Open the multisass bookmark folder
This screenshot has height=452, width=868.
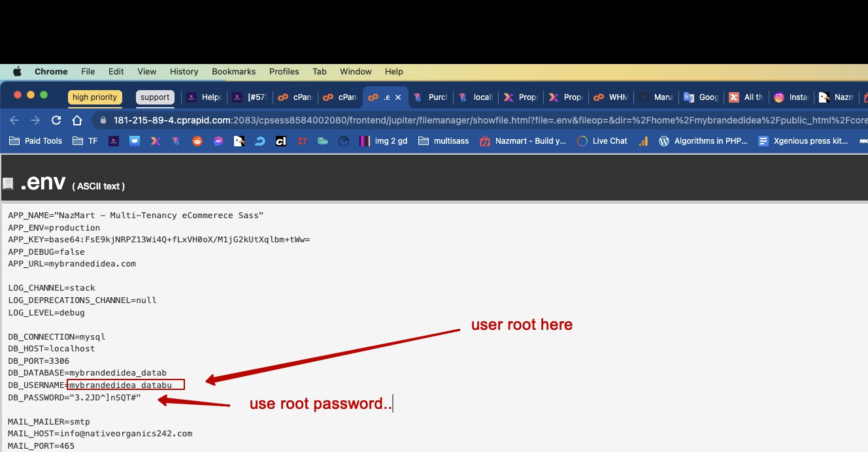click(443, 141)
